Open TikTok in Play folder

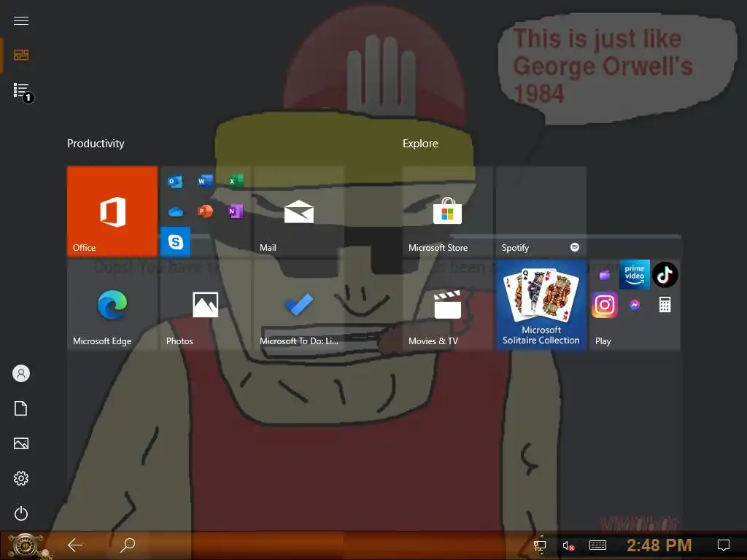coord(665,274)
